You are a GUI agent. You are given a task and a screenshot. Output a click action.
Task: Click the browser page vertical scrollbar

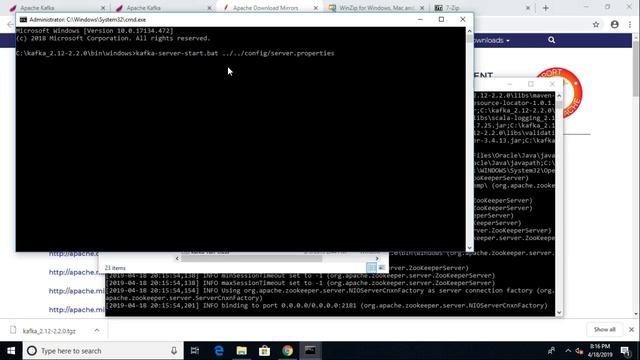click(636, 69)
